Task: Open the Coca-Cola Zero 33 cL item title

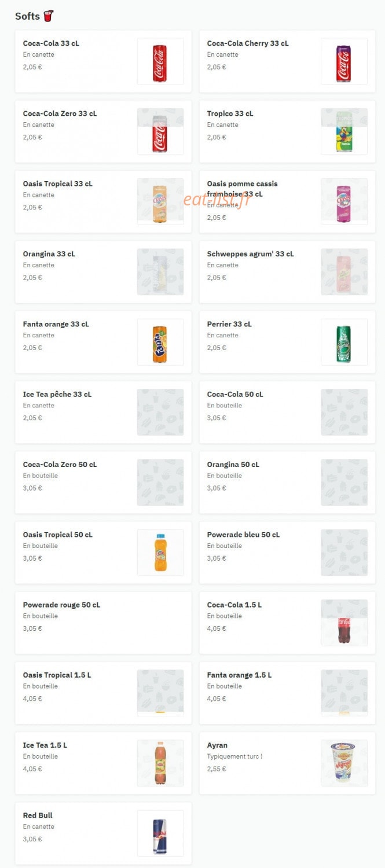Action: tap(60, 113)
